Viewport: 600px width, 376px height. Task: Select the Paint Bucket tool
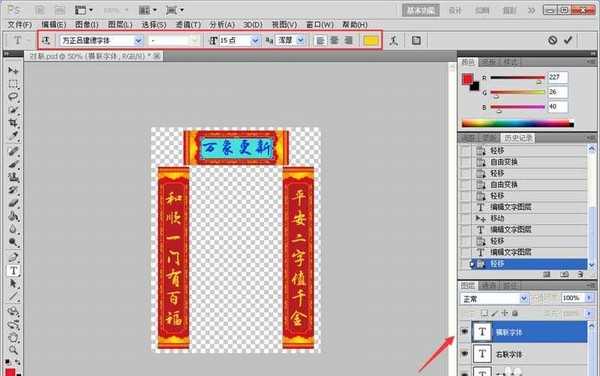pos(13,216)
